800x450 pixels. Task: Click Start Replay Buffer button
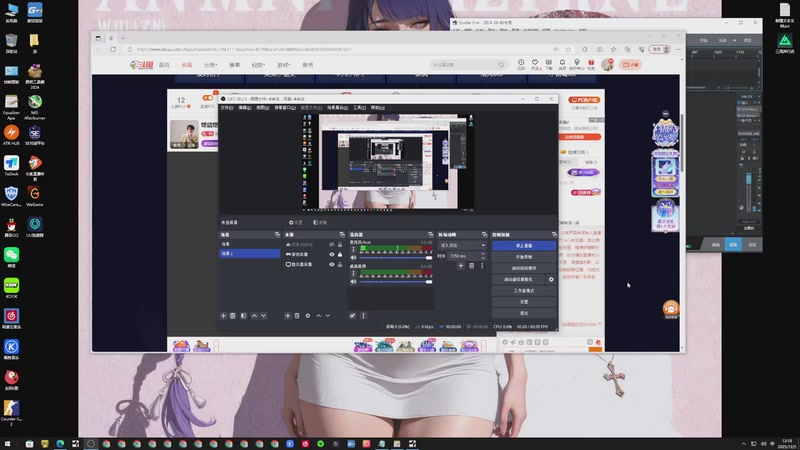(x=524, y=268)
